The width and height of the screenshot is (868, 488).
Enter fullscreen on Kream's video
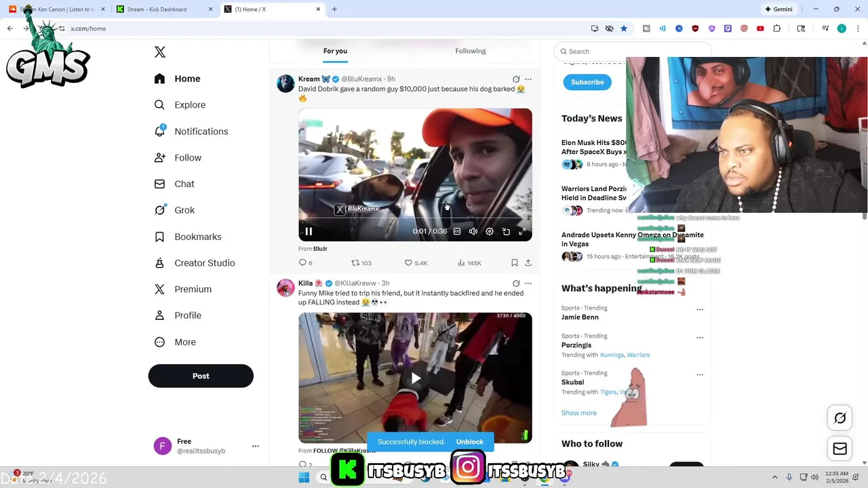(x=522, y=232)
